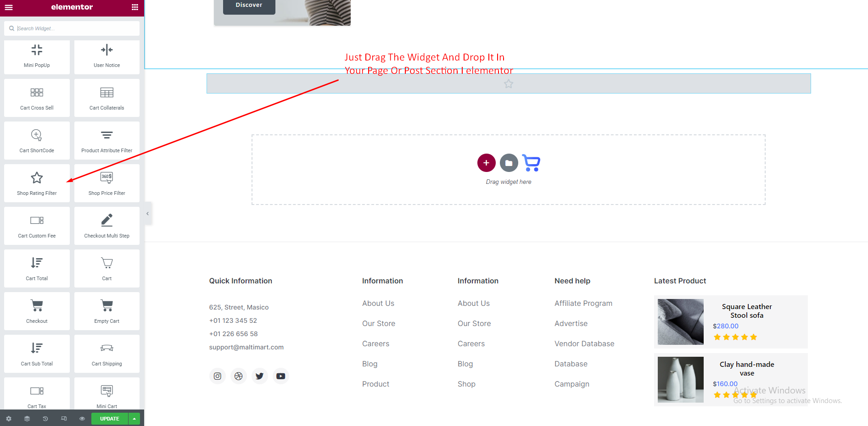Viewport: 868px width, 426px height.
Task: Expand the save options arrow
Action: 134,419
